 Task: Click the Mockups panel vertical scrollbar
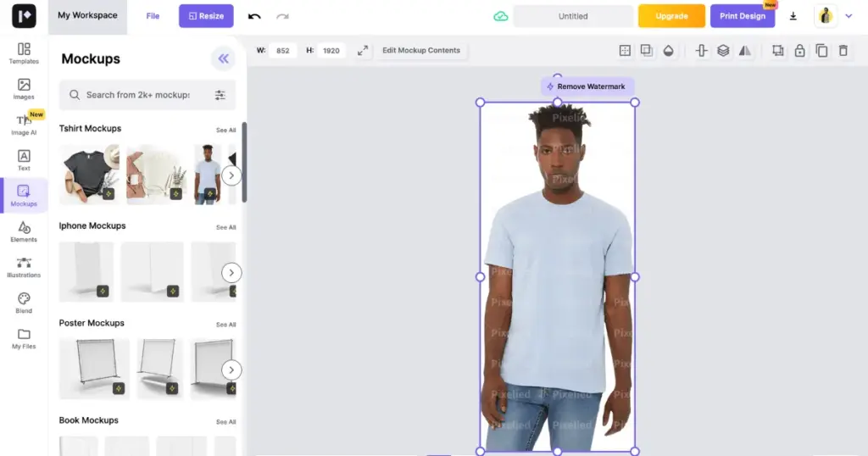244,162
